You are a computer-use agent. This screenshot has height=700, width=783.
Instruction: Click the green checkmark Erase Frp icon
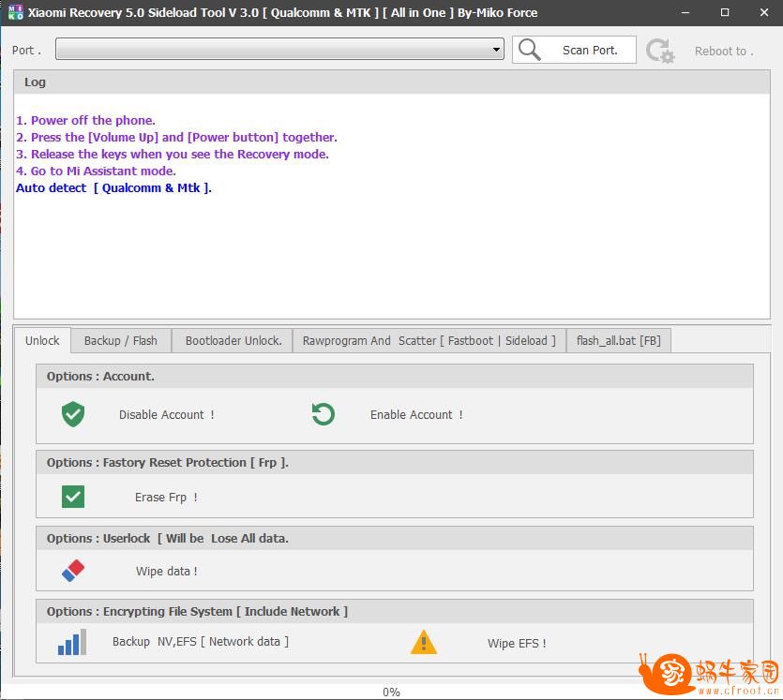click(x=73, y=497)
